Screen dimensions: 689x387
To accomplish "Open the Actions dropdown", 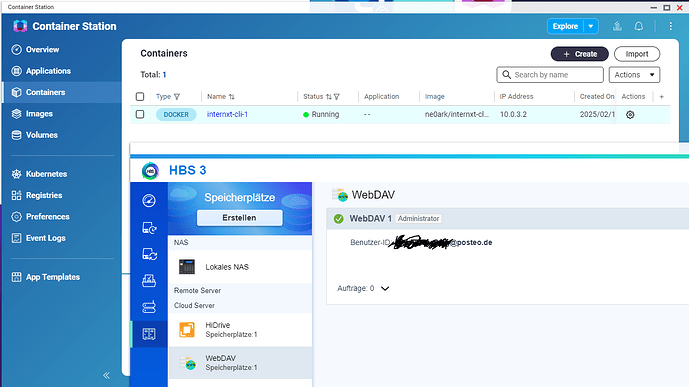I will (x=634, y=75).
